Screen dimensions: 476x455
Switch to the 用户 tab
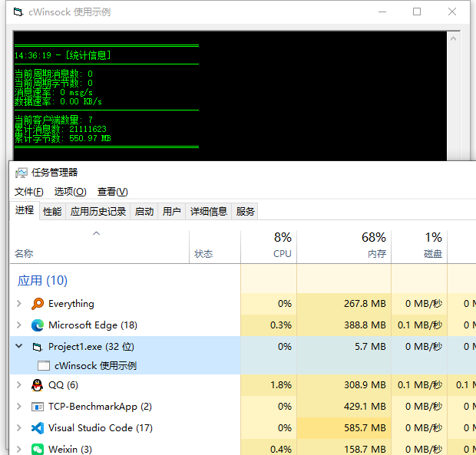171,212
